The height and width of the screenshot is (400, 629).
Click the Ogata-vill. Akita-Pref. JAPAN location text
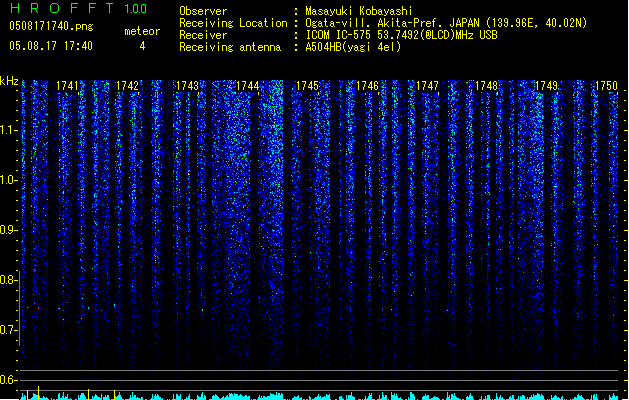pos(446,23)
